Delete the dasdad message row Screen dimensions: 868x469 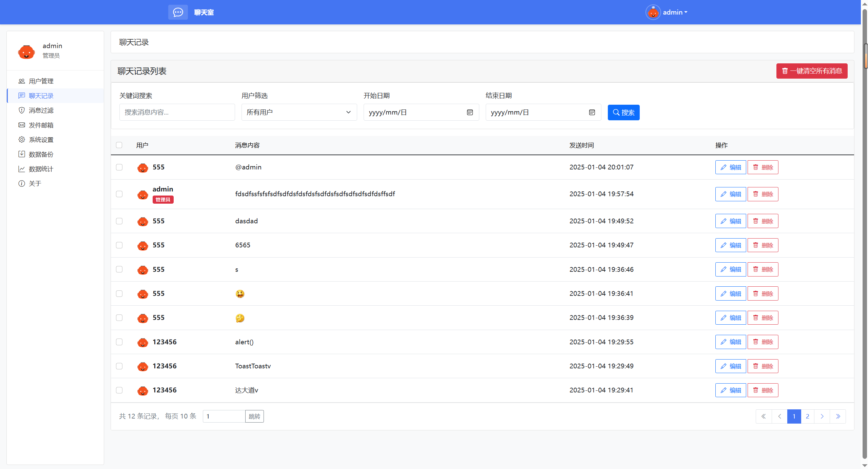(763, 221)
